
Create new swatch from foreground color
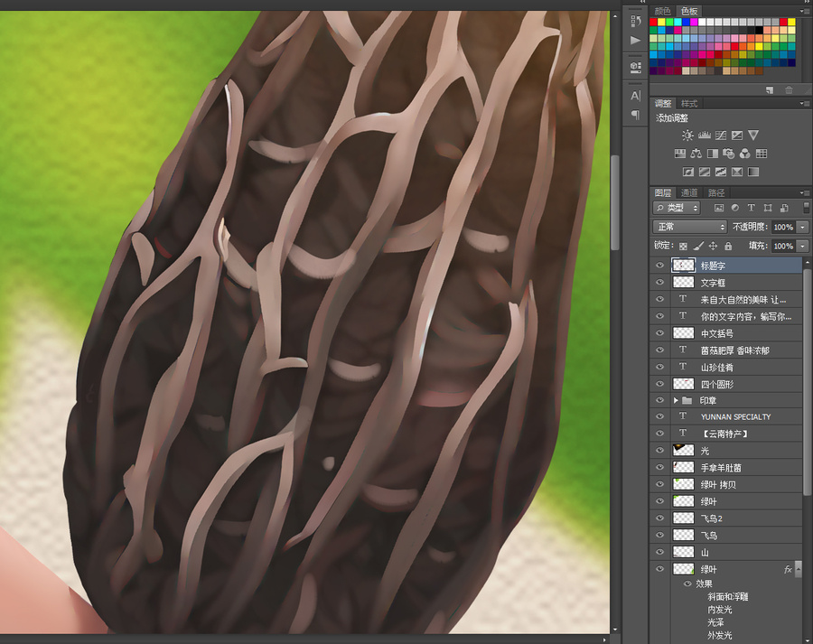pos(770,90)
